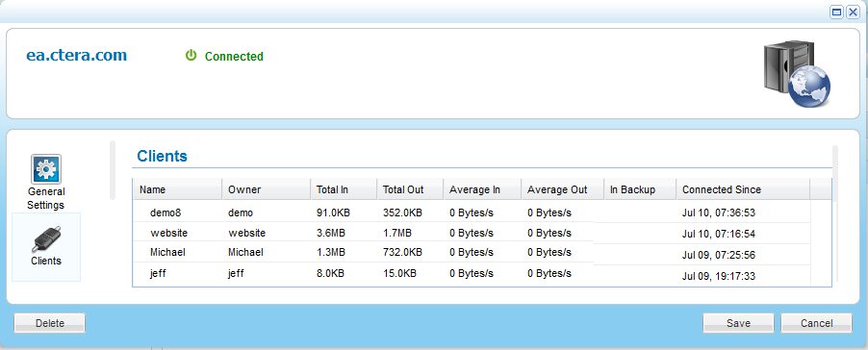Click timestamp Jul 09, 07:25:56
Viewport: 868px width, 350px height.
point(719,256)
